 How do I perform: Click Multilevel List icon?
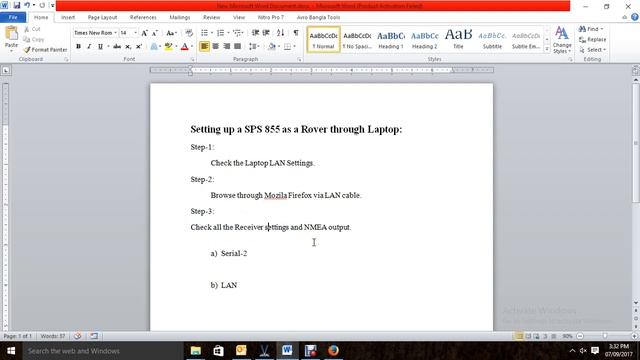[x=237, y=33]
